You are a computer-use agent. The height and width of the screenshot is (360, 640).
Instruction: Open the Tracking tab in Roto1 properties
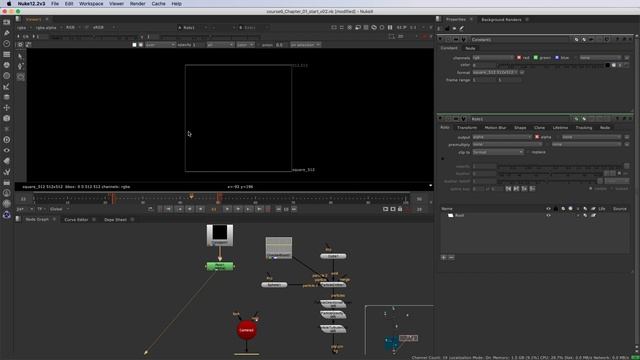[x=584, y=128]
